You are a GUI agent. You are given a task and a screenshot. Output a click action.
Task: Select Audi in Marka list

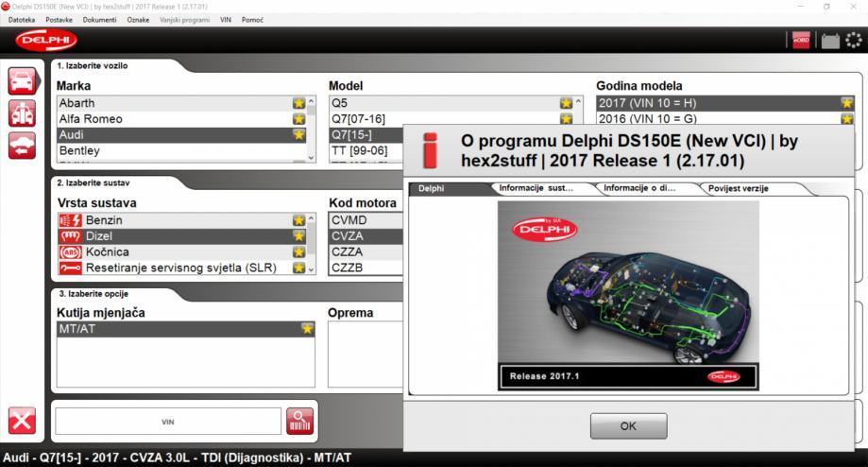point(181,134)
